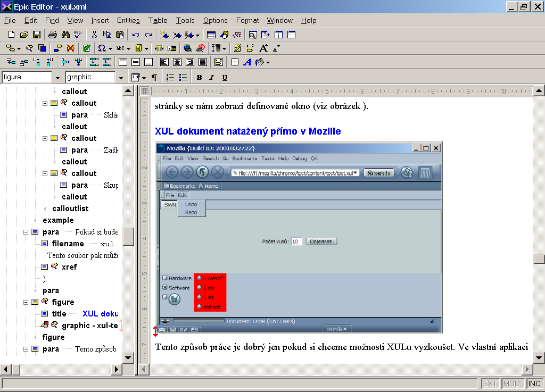Redo the last undone action

click(148, 35)
